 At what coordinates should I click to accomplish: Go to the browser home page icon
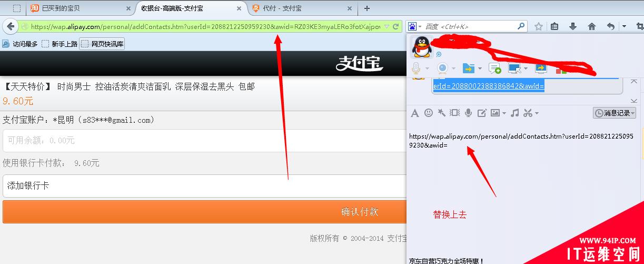click(x=592, y=26)
